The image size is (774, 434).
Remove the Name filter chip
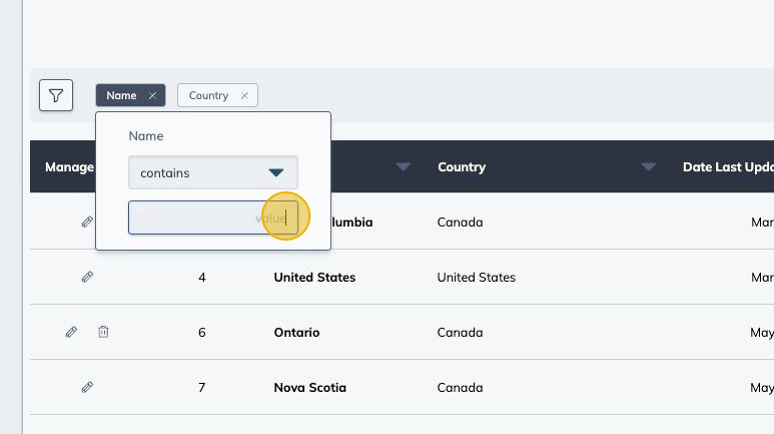point(152,96)
